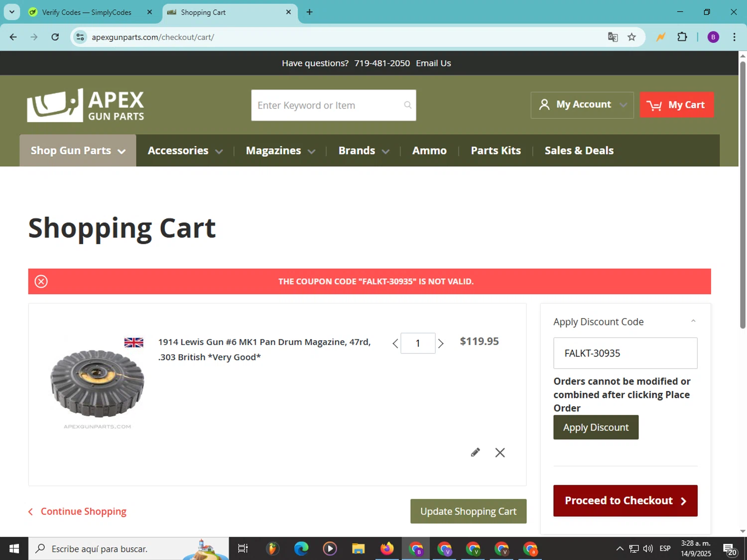Click the ESP language indicator
The width and height of the screenshot is (747, 560).
click(x=665, y=549)
